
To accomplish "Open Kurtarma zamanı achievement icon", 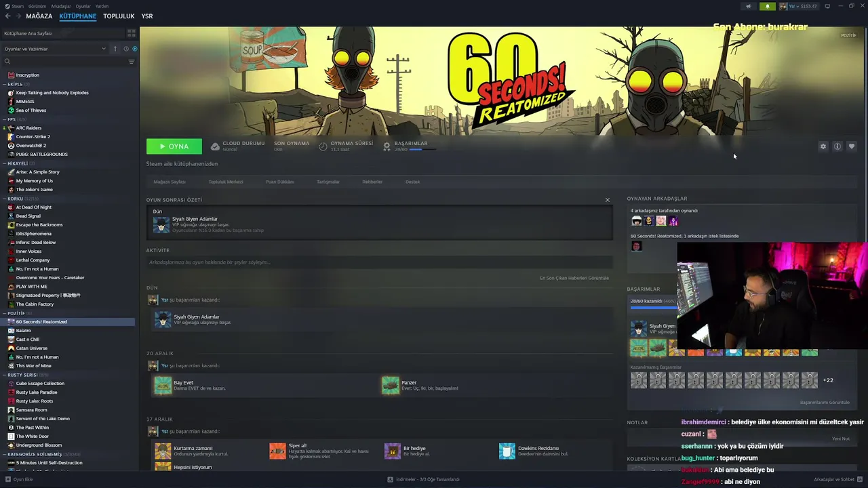I will pos(163,451).
